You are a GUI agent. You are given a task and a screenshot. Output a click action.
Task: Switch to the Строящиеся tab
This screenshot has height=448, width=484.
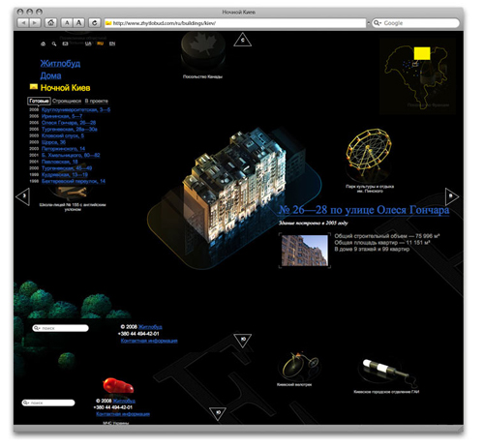67,101
